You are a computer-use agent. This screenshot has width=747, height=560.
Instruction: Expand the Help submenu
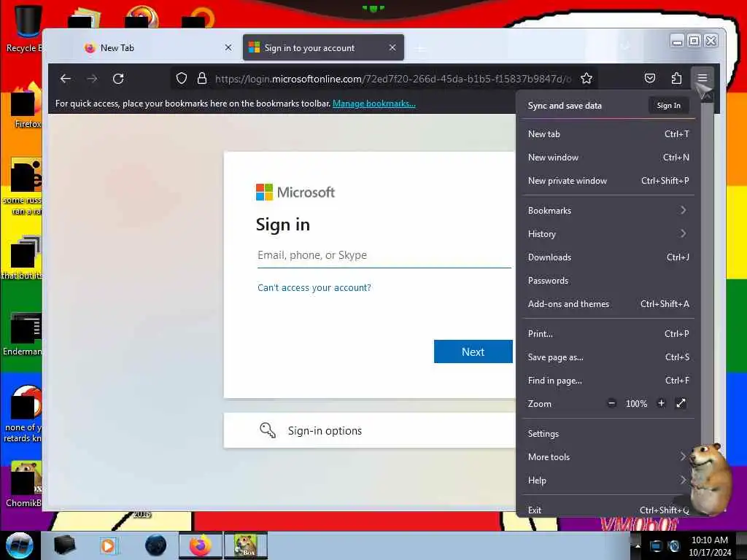[608, 481]
